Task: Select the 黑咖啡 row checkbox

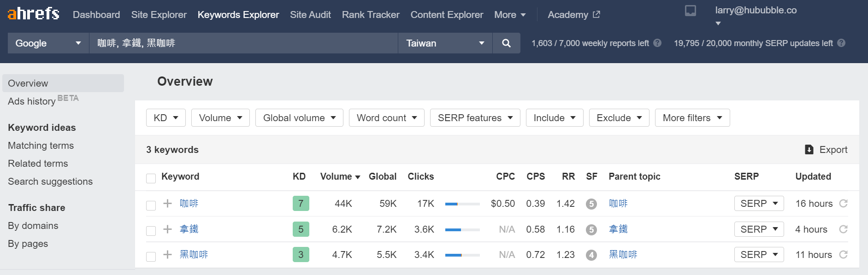Action: (x=151, y=256)
